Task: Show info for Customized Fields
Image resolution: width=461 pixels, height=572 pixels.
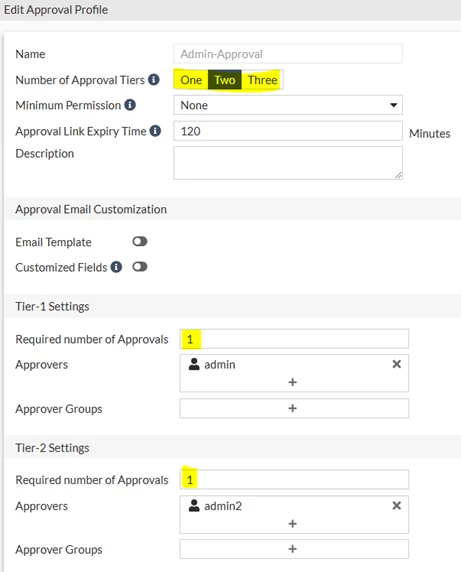Action: coord(116,267)
